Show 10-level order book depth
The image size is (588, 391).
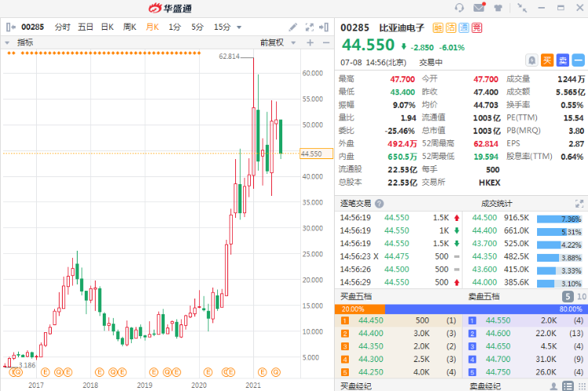pos(581,296)
